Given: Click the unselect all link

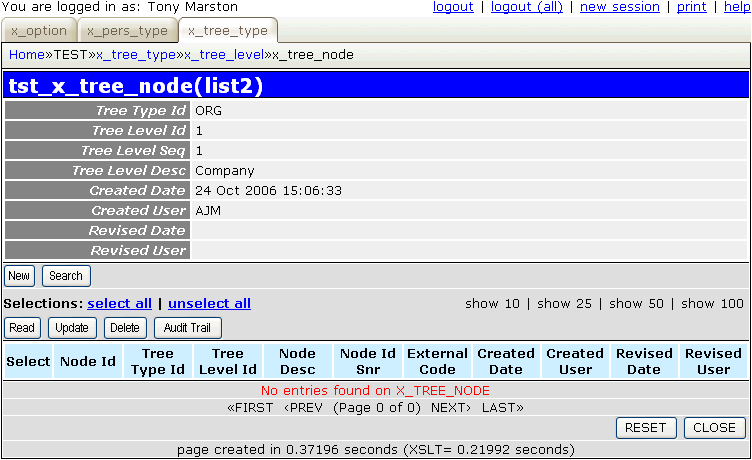Looking at the screenshot, I should [x=209, y=303].
